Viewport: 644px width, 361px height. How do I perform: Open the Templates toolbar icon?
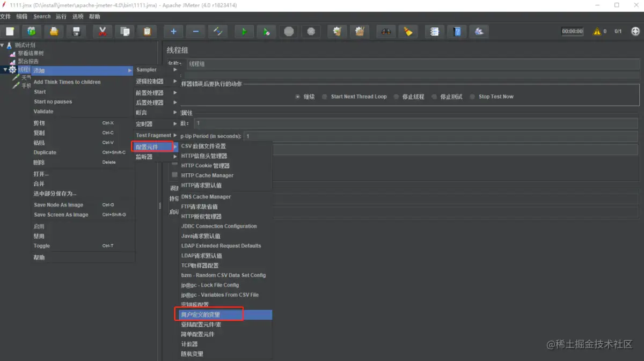click(32, 31)
